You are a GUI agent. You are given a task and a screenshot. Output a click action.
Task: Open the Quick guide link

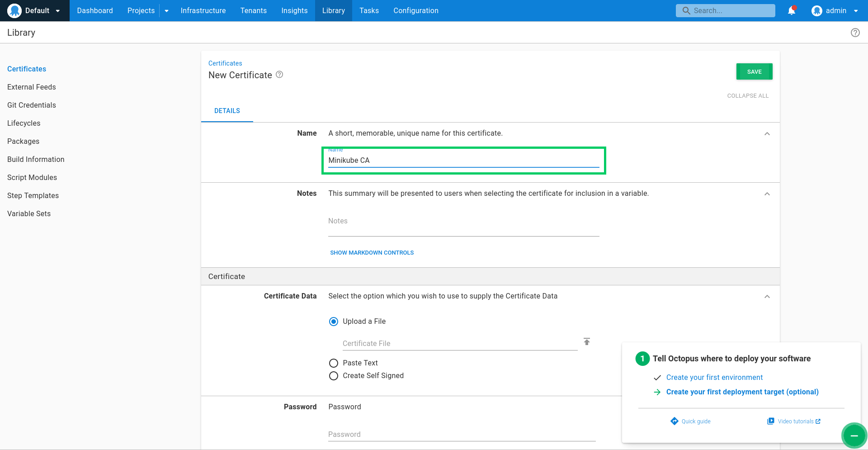(x=696, y=421)
